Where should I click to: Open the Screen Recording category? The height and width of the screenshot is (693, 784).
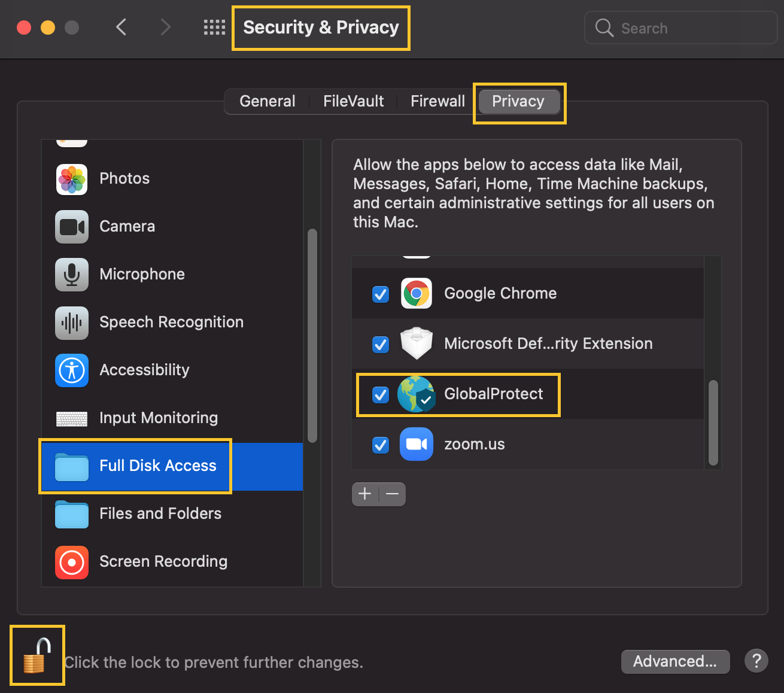[163, 561]
